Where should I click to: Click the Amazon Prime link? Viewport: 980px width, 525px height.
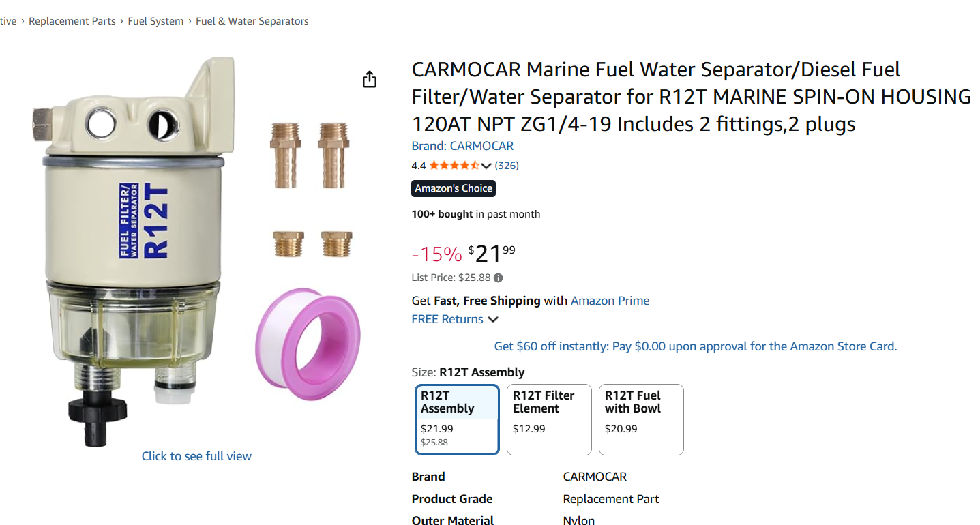pyautogui.click(x=610, y=301)
